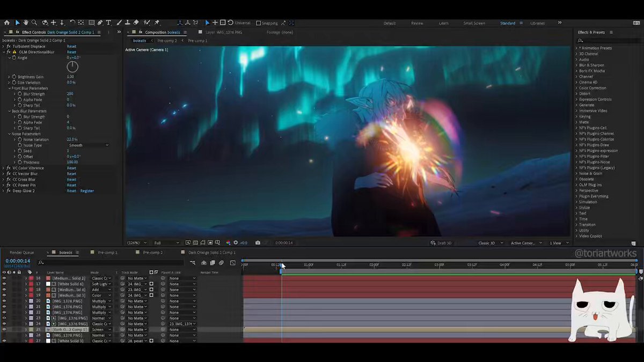Open blend mode dropdown for layer 18 Add

click(x=101, y=290)
